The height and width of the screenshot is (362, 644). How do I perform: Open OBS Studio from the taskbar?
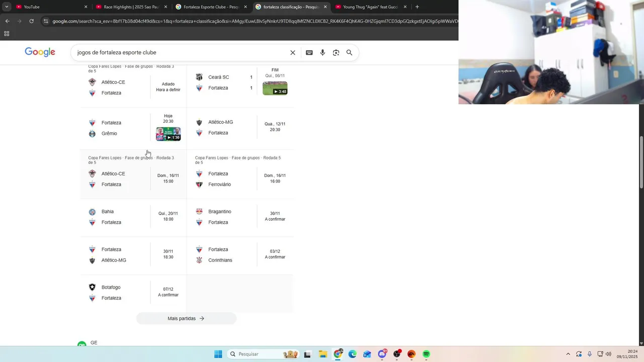[397, 354]
